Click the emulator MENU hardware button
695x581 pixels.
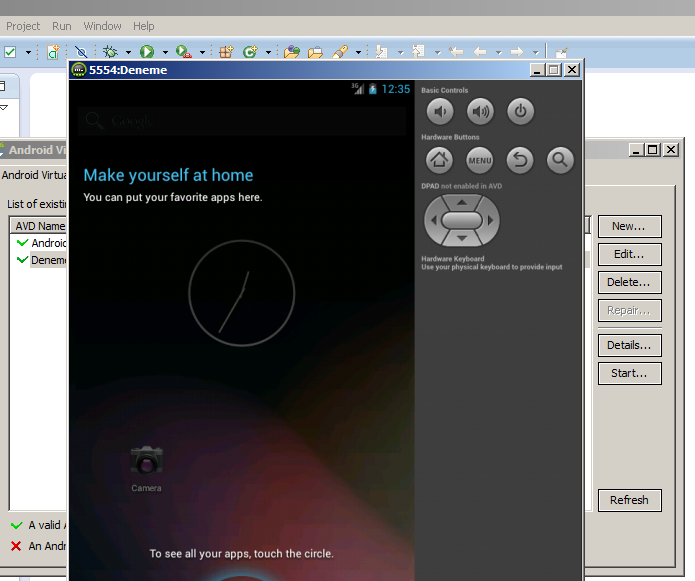[x=480, y=160]
